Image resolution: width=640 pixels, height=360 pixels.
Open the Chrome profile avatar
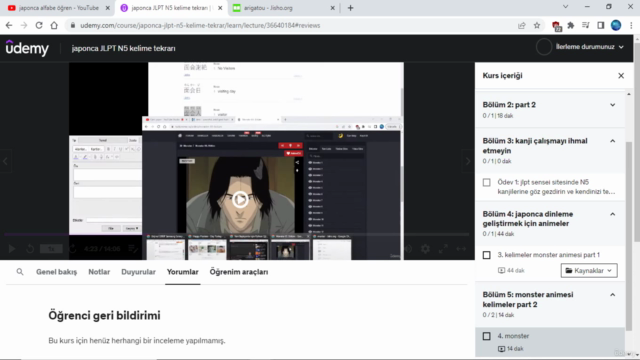point(616,25)
